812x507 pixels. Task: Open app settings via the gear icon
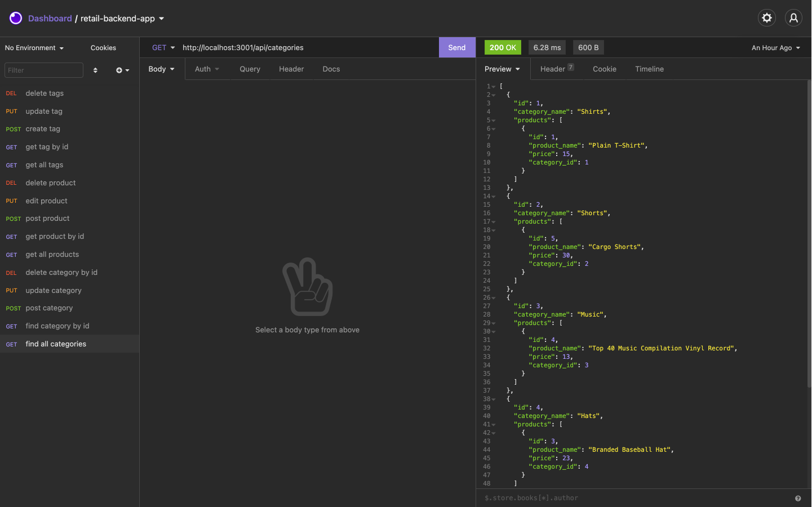[x=766, y=17]
